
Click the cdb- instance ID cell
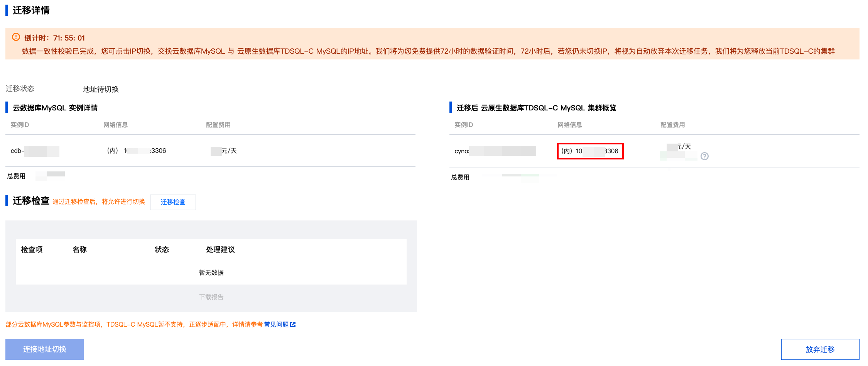tap(35, 151)
